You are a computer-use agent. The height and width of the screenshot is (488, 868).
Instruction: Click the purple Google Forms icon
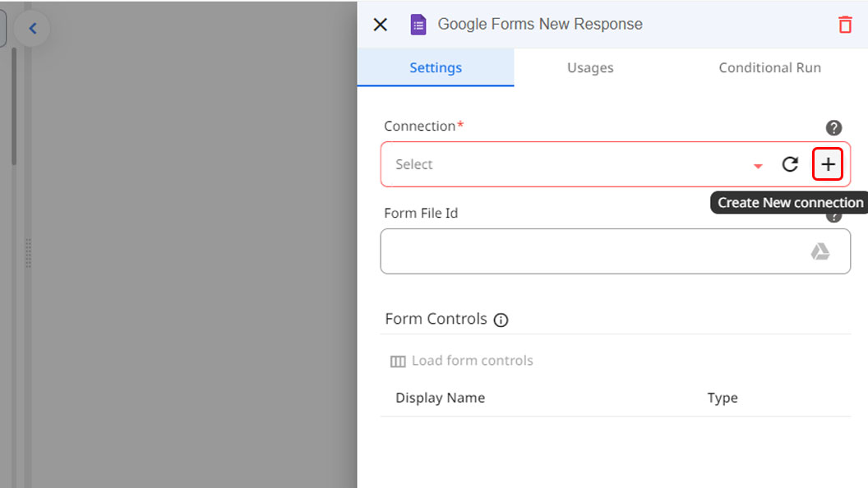point(418,25)
